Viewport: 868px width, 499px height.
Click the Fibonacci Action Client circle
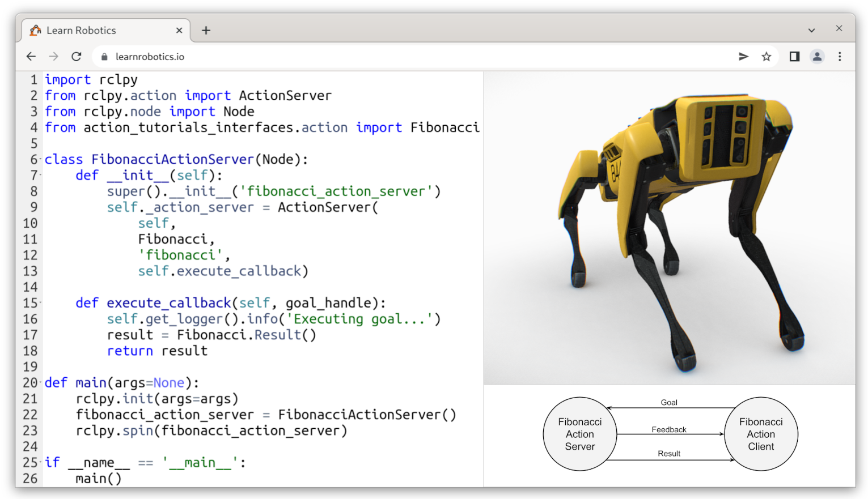[x=761, y=434]
